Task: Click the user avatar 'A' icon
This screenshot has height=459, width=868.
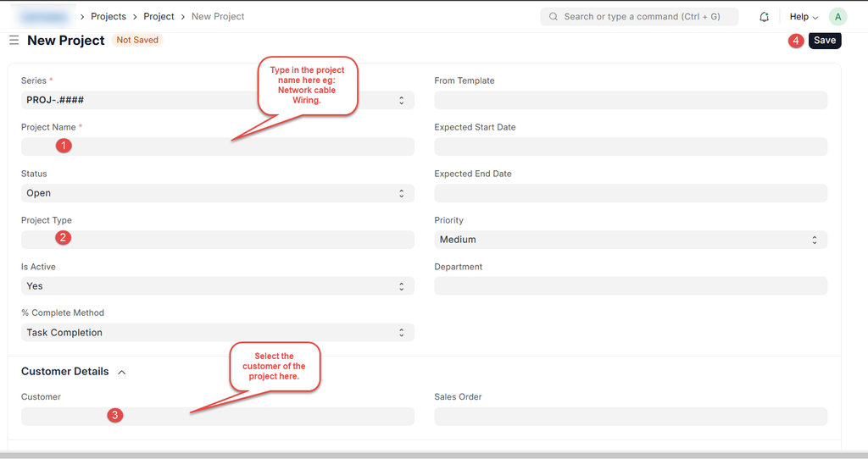Action: tap(837, 17)
